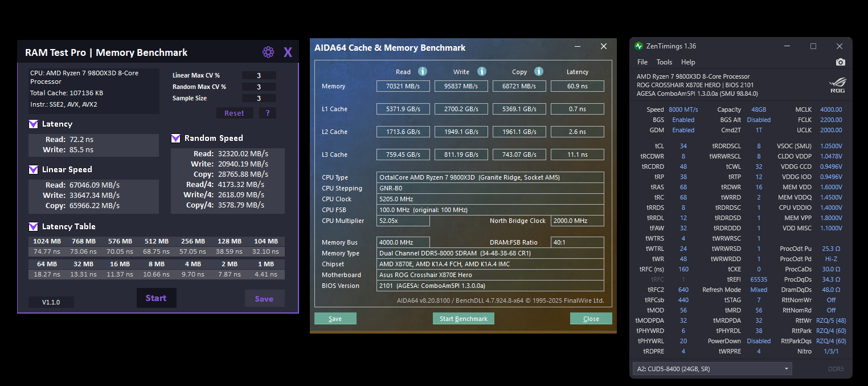Close RAM Test Pro with purple X
Viewport: 868px width, 386px height.
pyautogui.click(x=288, y=52)
